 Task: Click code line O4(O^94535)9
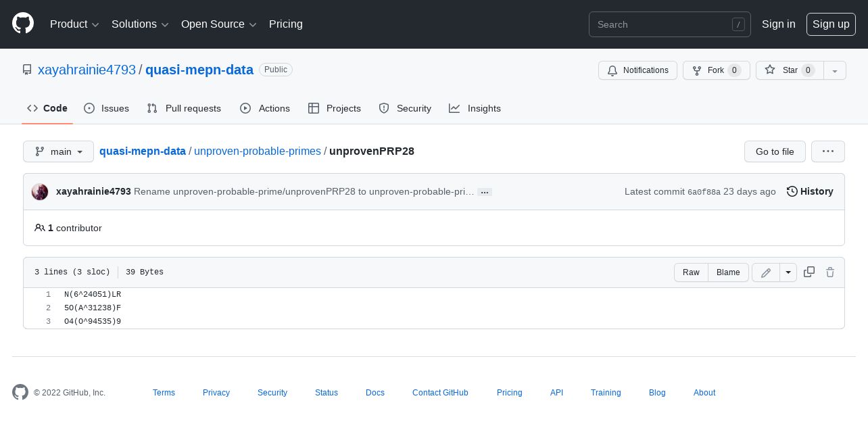point(93,321)
